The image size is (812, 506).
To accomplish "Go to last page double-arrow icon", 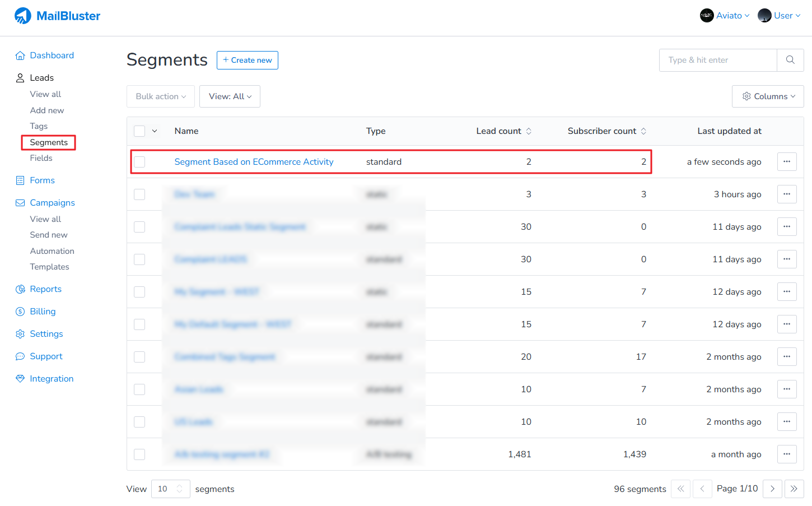I will coord(794,489).
